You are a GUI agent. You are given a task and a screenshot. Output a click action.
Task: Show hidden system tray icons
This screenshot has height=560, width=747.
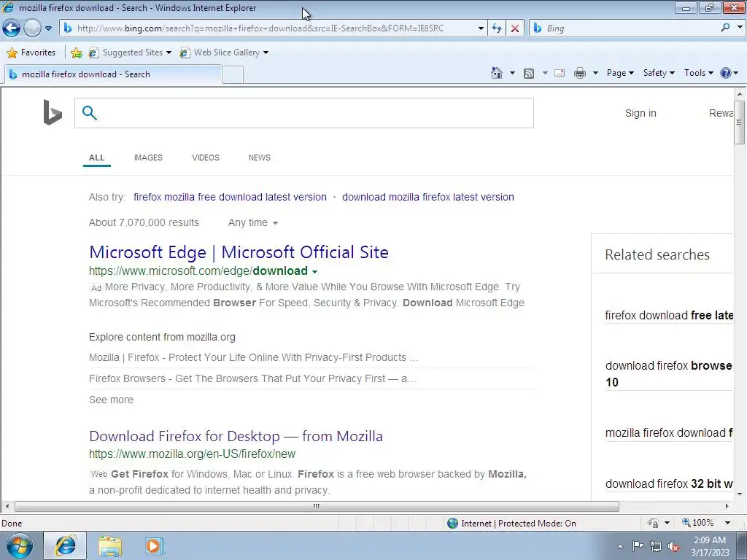620,546
